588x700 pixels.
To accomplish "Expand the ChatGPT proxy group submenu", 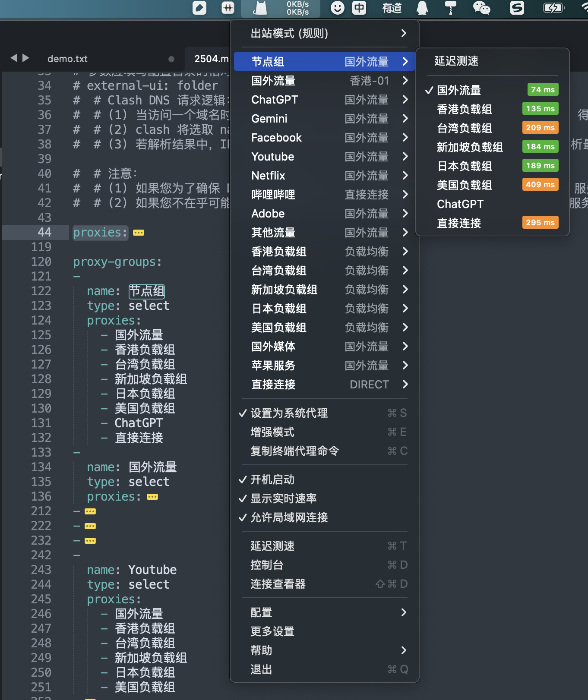I will point(325,100).
